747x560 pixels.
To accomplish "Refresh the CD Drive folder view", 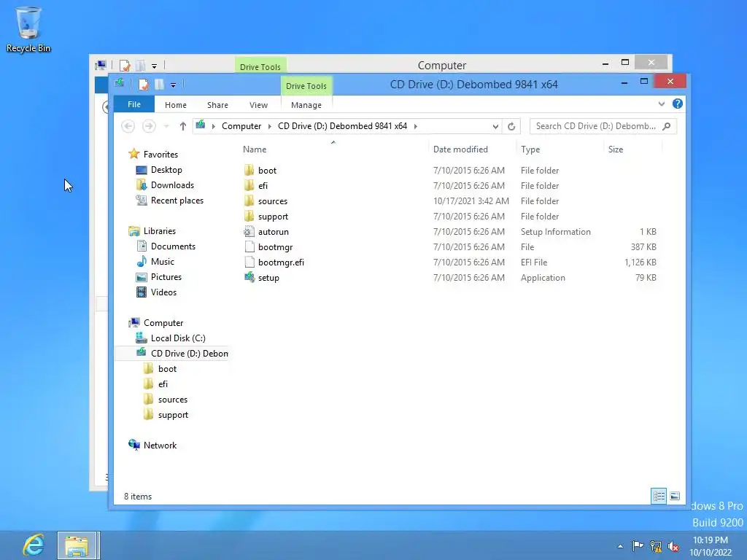I will (x=511, y=126).
